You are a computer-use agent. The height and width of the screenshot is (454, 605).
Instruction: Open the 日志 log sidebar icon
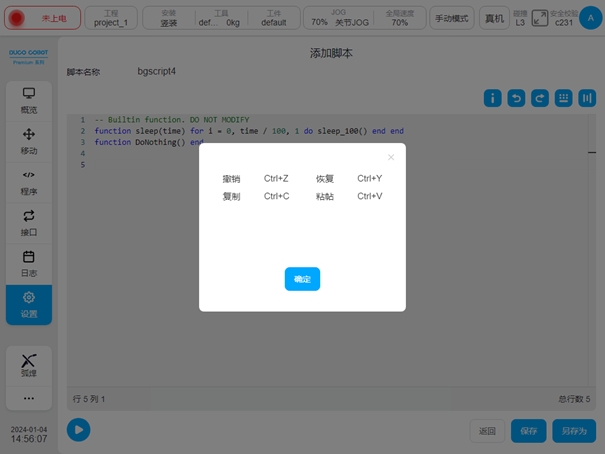coord(29,263)
